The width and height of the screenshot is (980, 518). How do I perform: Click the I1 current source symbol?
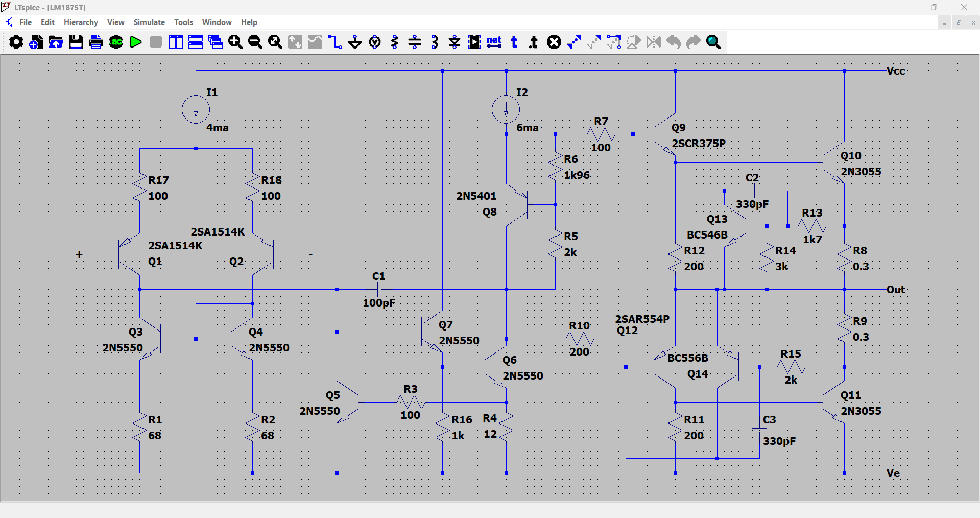click(196, 109)
